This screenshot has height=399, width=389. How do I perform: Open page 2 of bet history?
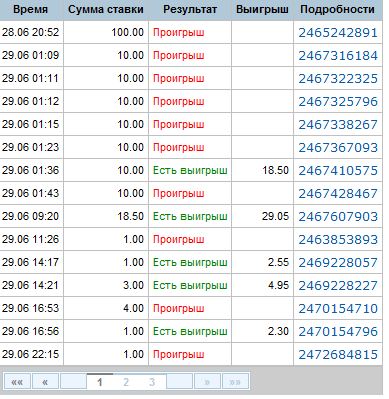[x=126, y=382]
